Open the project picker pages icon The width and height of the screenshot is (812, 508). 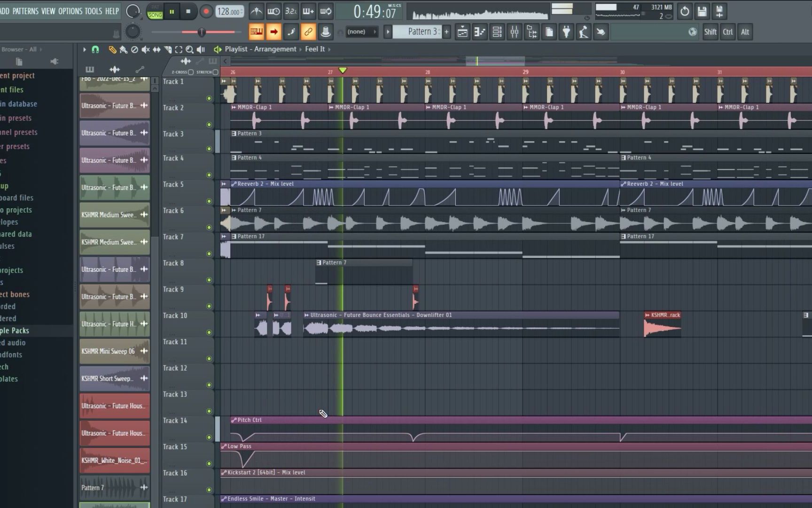tap(549, 32)
